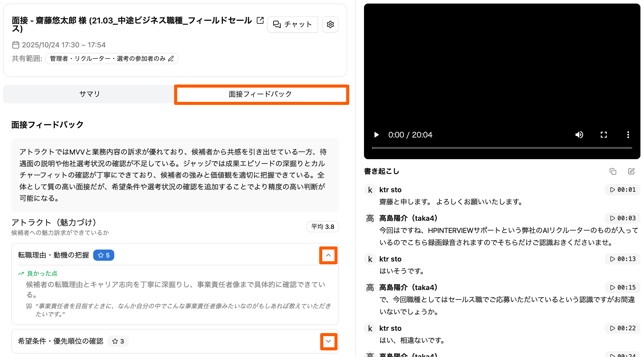Open the video more-options menu
644x357 pixels.
pyautogui.click(x=628, y=135)
